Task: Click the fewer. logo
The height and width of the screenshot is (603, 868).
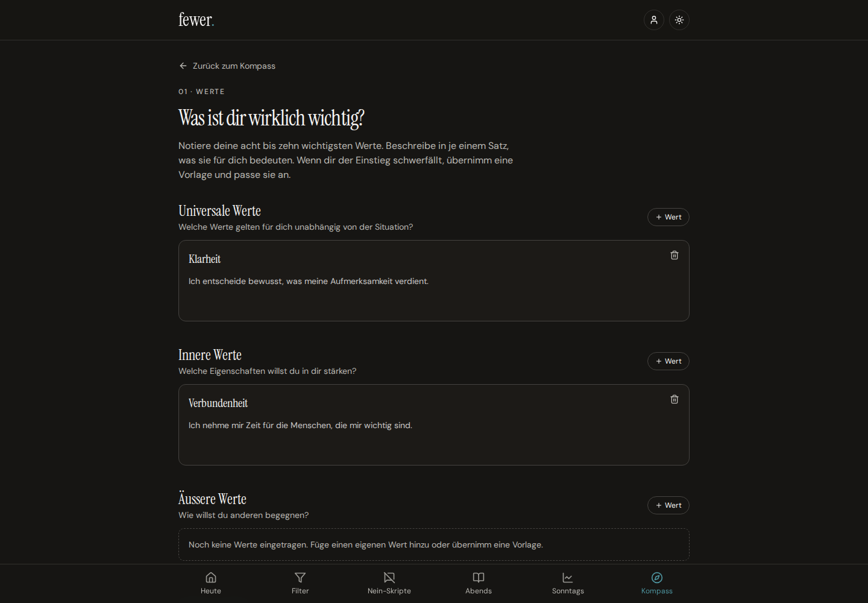Action: pyautogui.click(x=197, y=20)
